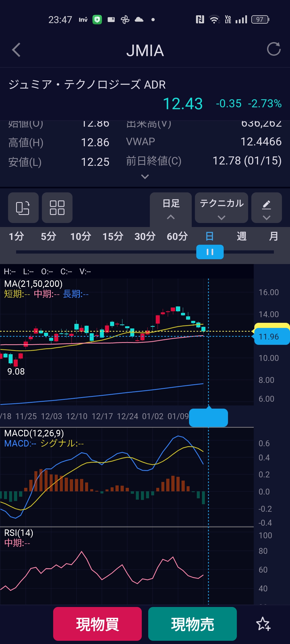Expand more quote details chevron
The width and height of the screenshot is (290, 644).
(x=145, y=177)
